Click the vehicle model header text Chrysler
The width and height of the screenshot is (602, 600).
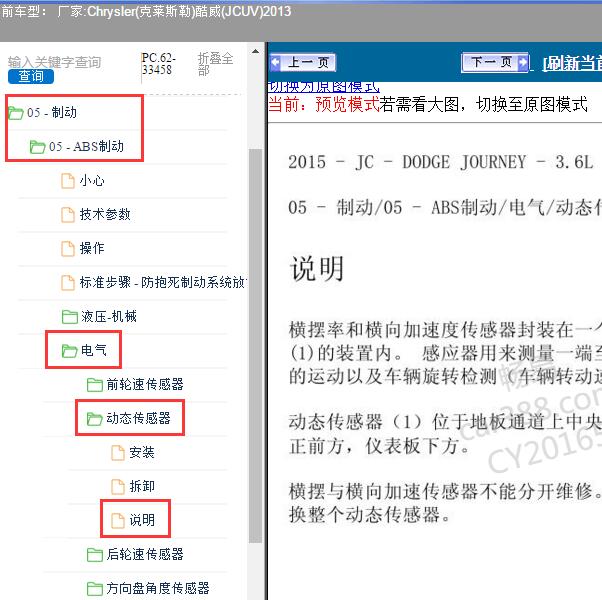click(111, 12)
